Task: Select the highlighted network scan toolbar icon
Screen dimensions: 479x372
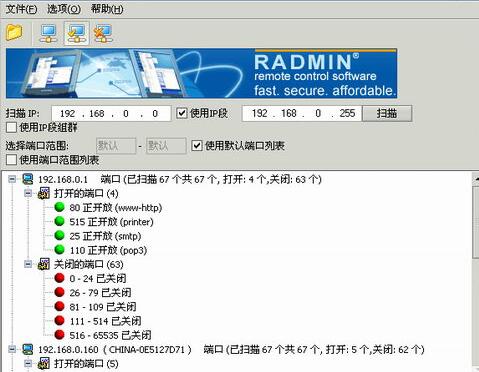Action: pyautogui.click(x=76, y=33)
